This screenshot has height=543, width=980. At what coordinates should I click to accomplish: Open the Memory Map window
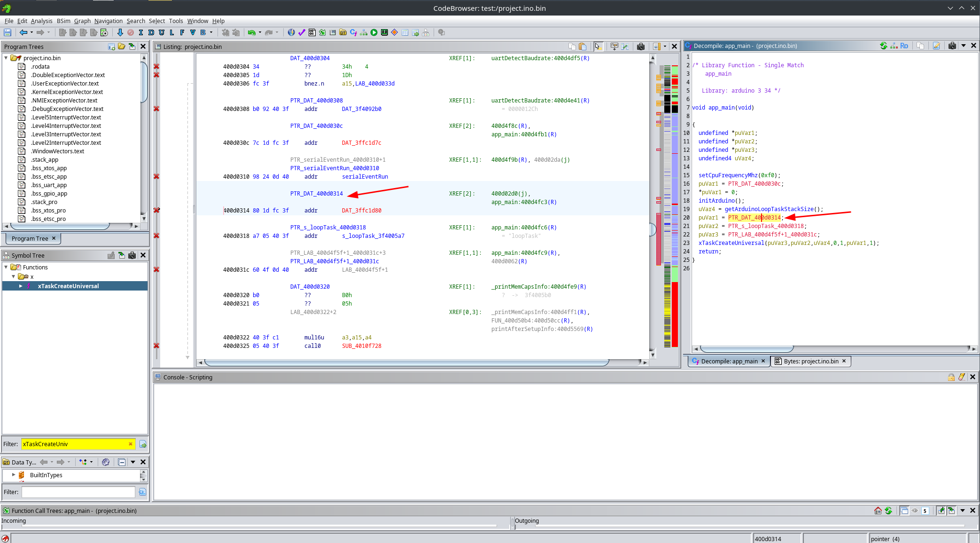click(384, 32)
